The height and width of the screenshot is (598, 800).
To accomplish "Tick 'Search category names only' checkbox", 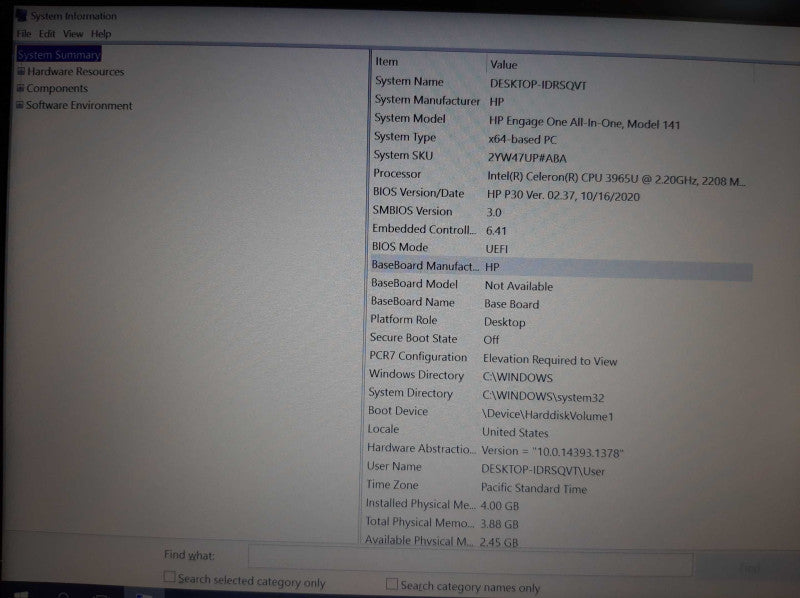I will [x=392, y=584].
